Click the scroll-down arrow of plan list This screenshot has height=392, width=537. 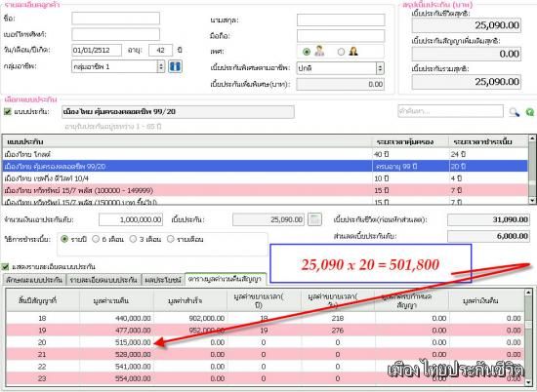532,200
